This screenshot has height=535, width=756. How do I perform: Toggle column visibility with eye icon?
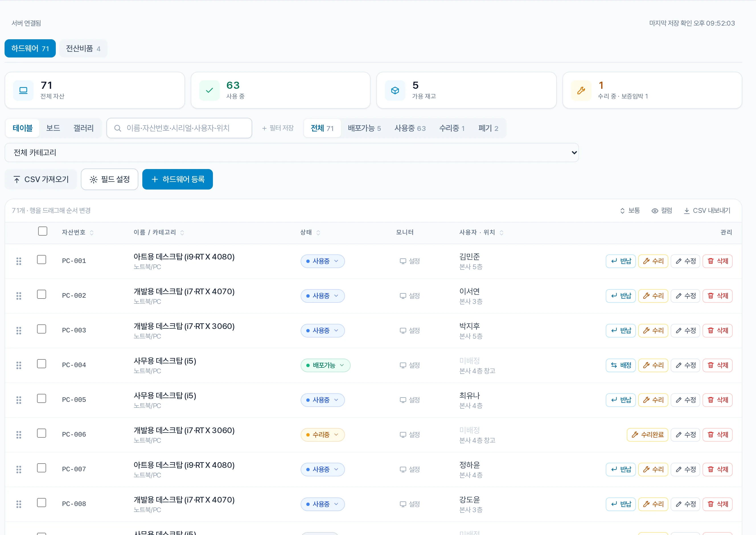(655, 211)
